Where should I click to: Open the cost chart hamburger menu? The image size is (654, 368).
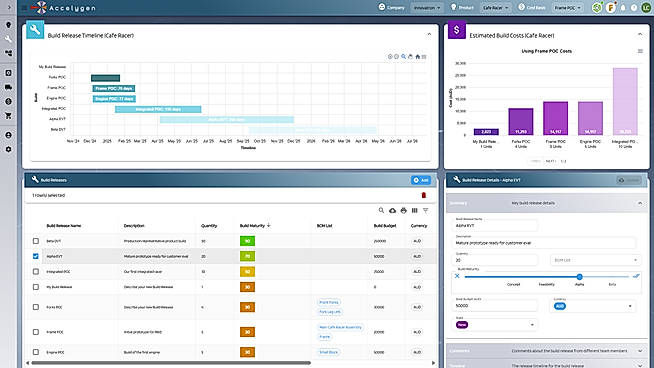tap(640, 51)
